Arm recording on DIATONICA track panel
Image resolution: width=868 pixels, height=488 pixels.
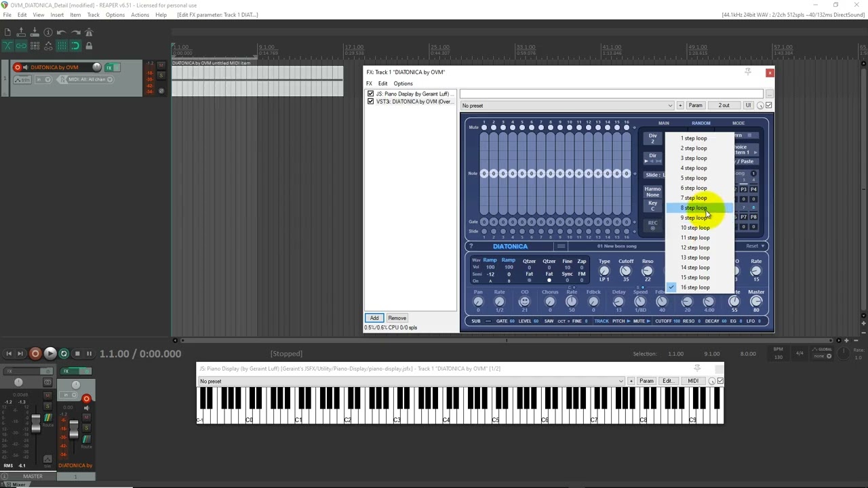18,67
